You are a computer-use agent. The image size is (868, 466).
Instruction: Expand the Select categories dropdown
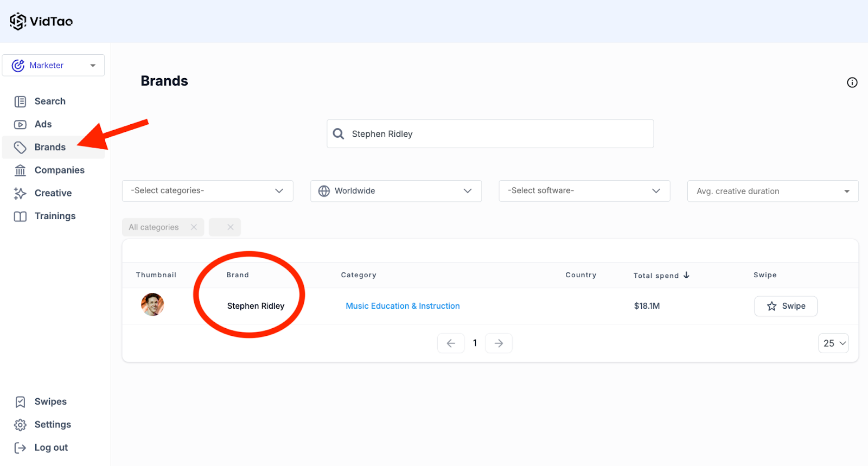pos(208,191)
